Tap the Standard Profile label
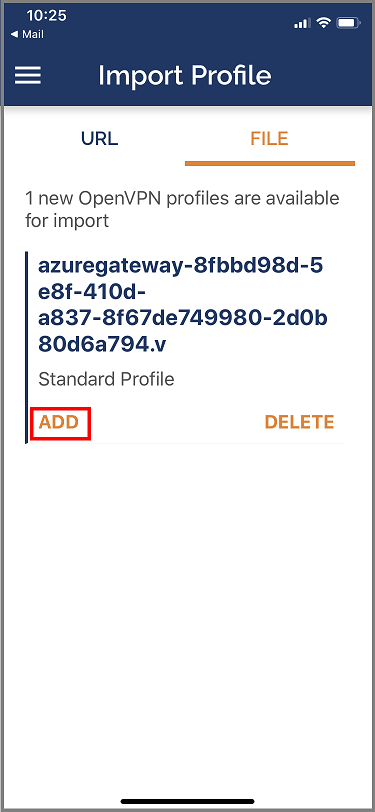 point(106,380)
